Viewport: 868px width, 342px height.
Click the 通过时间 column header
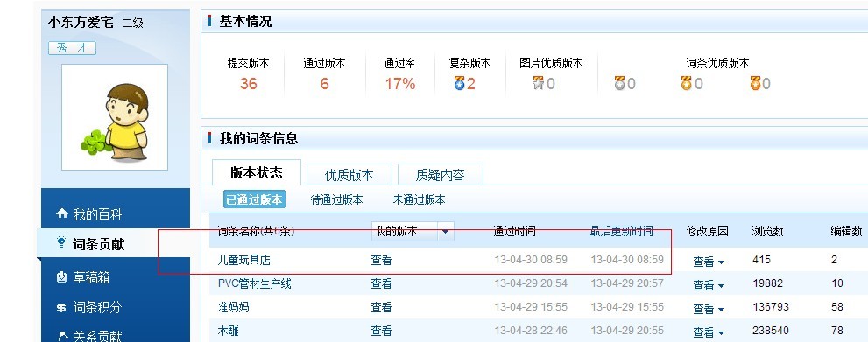click(514, 231)
